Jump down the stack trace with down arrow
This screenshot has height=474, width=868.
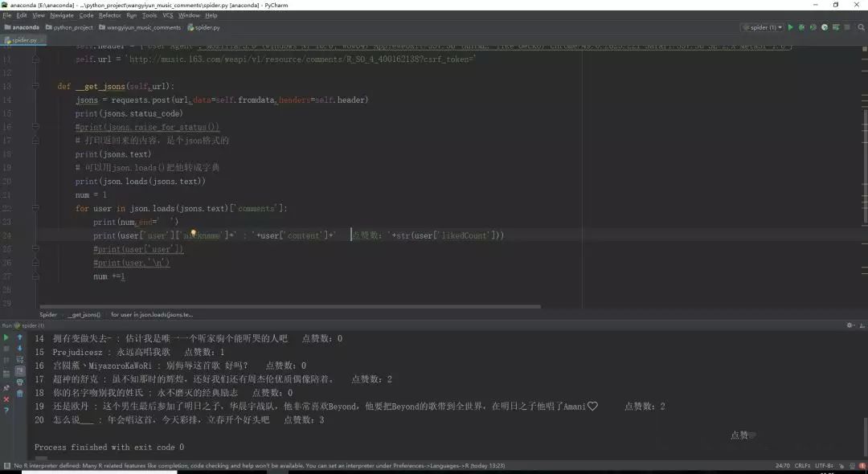point(20,348)
